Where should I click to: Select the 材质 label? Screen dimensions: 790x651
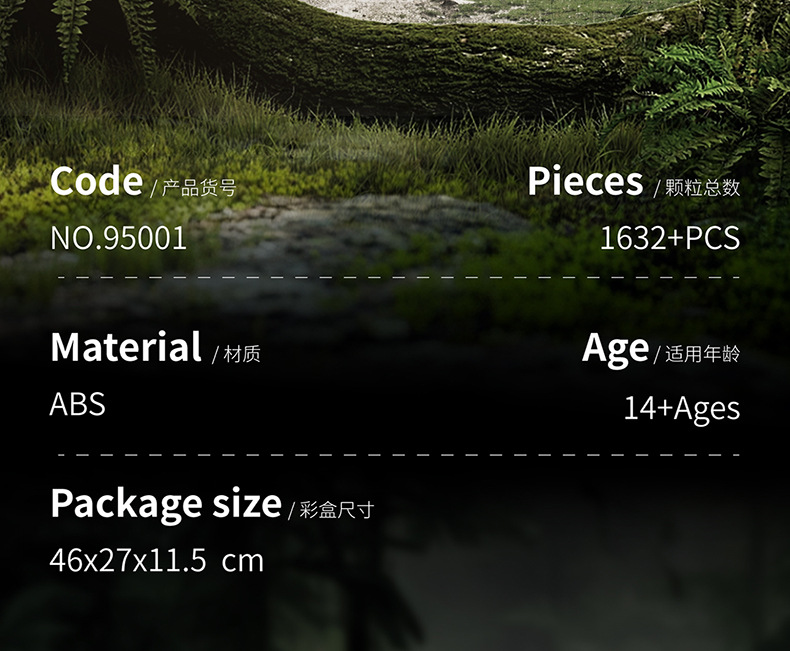tap(242, 354)
